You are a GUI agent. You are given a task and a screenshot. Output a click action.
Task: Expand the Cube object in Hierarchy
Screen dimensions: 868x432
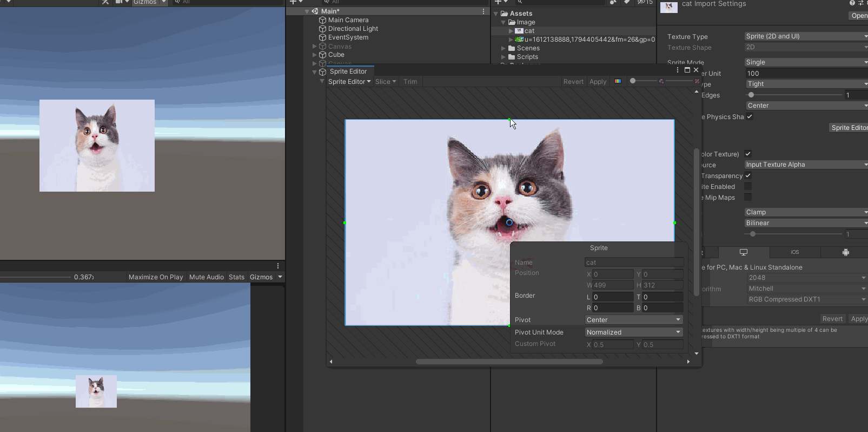coord(315,55)
